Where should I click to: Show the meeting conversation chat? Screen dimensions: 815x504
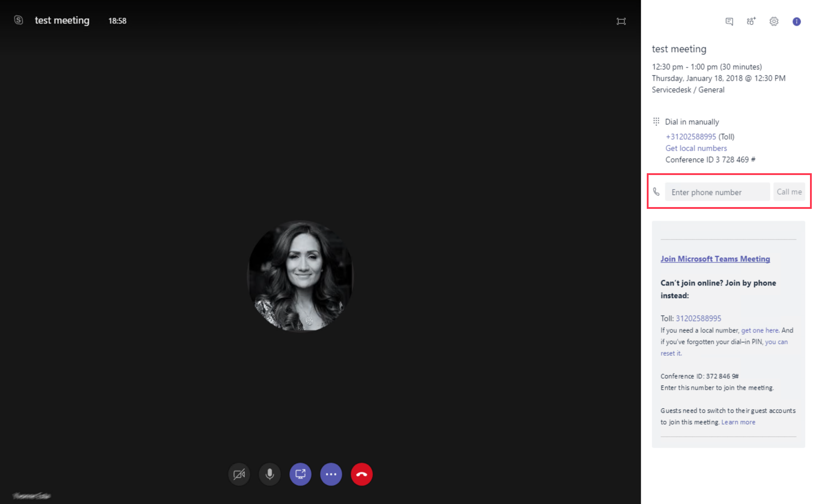[x=729, y=21]
